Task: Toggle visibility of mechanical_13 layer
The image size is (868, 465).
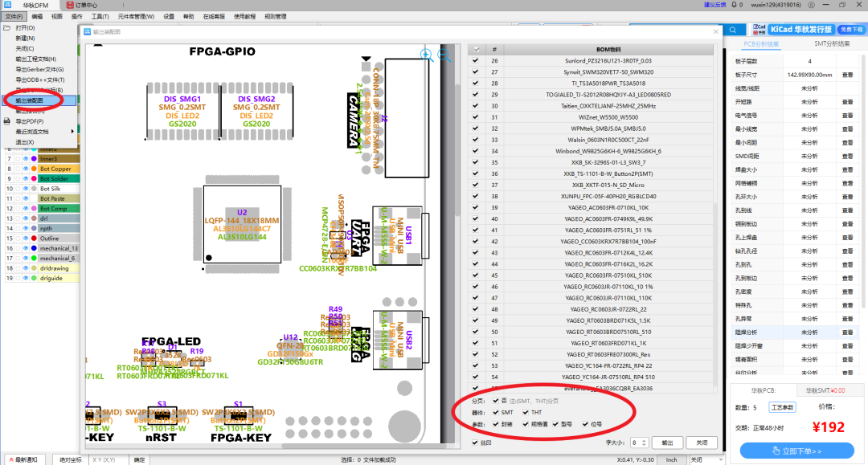Action: 26,248
